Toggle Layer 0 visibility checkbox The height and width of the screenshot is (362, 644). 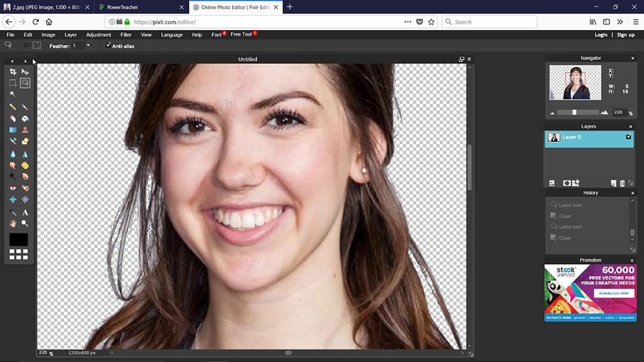pyautogui.click(x=629, y=137)
